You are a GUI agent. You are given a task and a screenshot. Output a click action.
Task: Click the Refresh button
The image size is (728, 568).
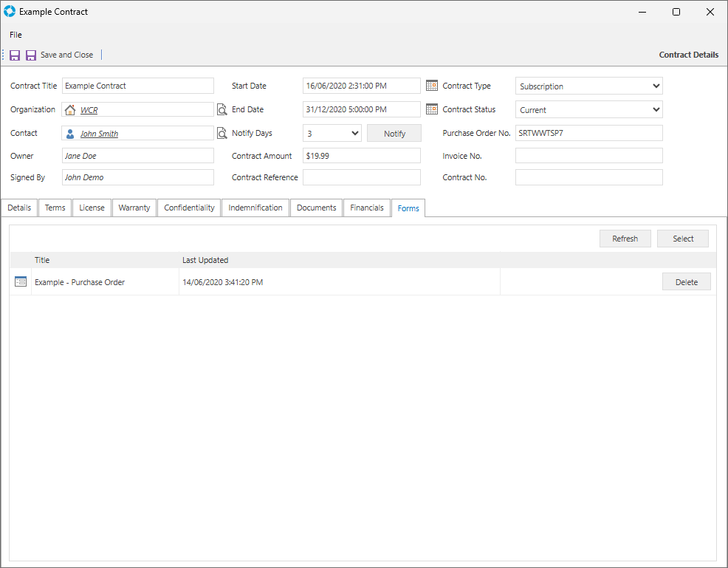625,239
